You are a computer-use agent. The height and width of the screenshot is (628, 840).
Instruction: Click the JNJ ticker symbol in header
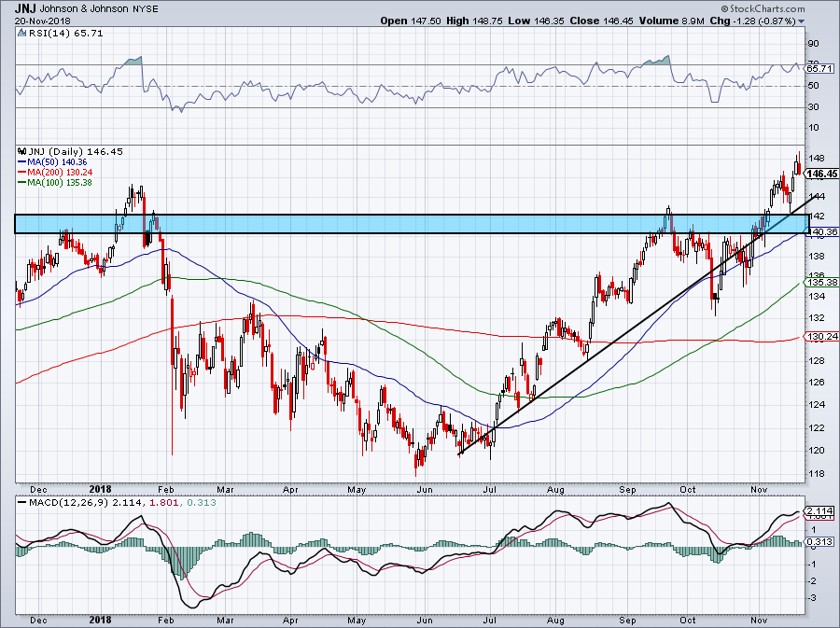coord(25,8)
